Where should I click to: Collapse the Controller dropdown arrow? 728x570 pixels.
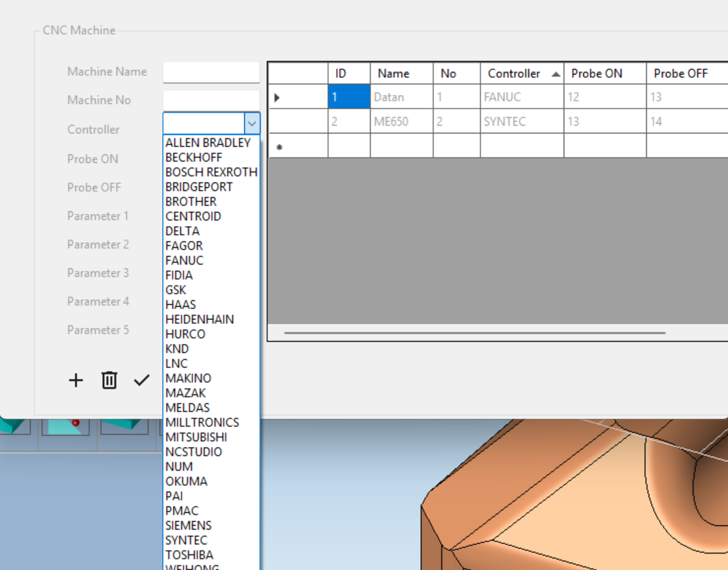click(252, 123)
